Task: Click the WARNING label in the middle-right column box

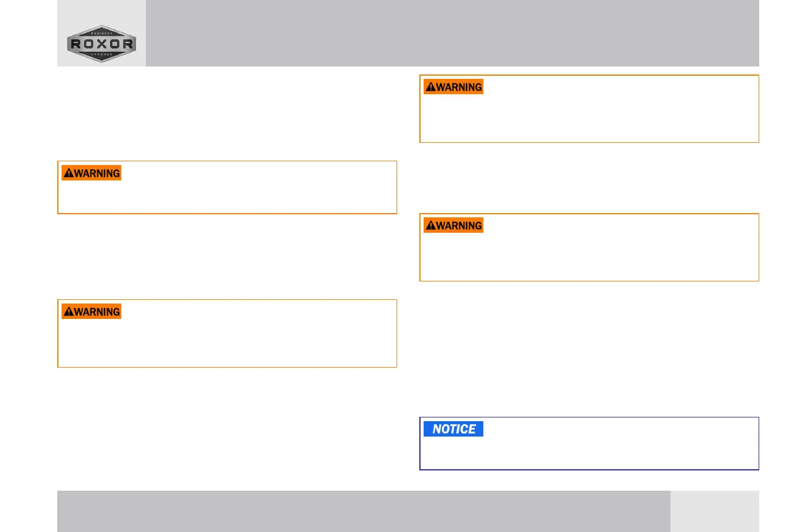Action: coord(454,225)
